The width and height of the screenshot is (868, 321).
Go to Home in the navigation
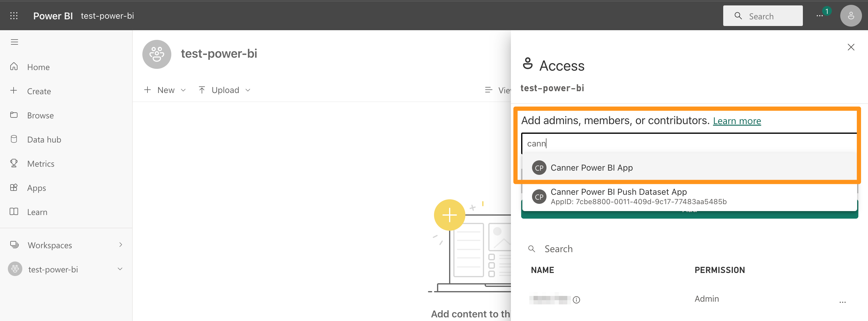tap(38, 67)
